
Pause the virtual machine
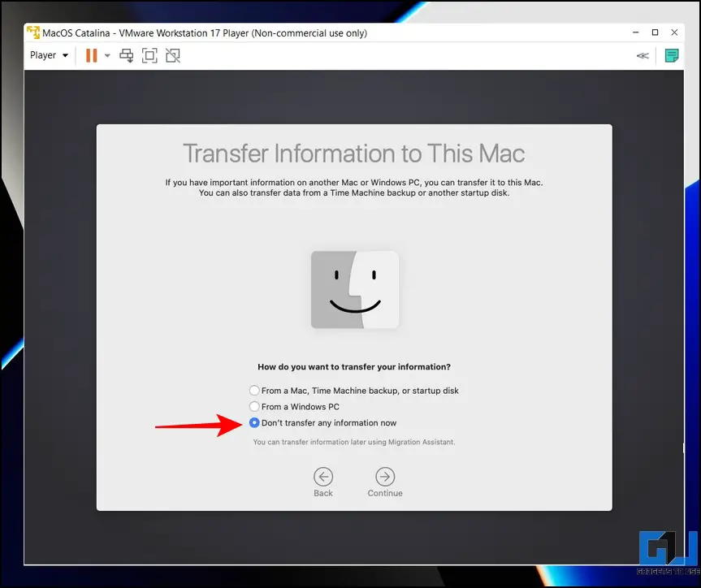click(91, 55)
